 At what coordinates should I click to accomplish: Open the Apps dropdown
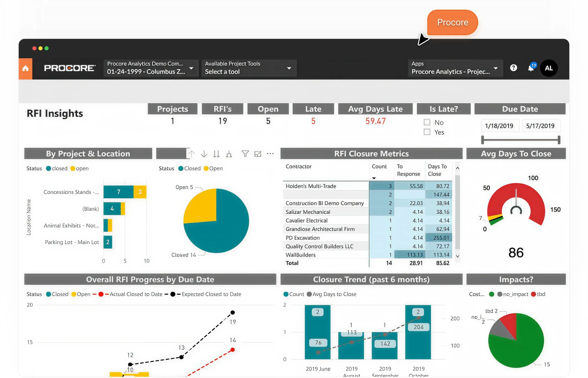[x=455, y=68]
